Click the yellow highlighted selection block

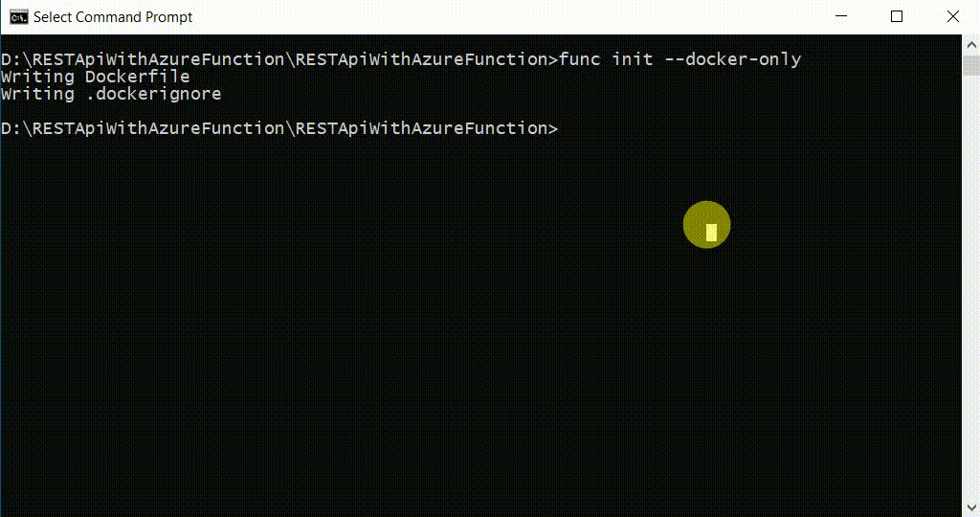[711, 231]
